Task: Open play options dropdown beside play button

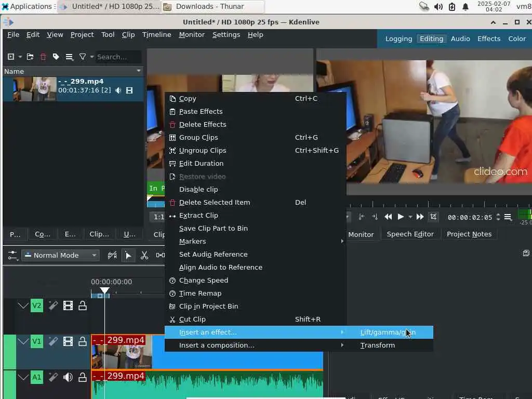Action: [410, 217]
